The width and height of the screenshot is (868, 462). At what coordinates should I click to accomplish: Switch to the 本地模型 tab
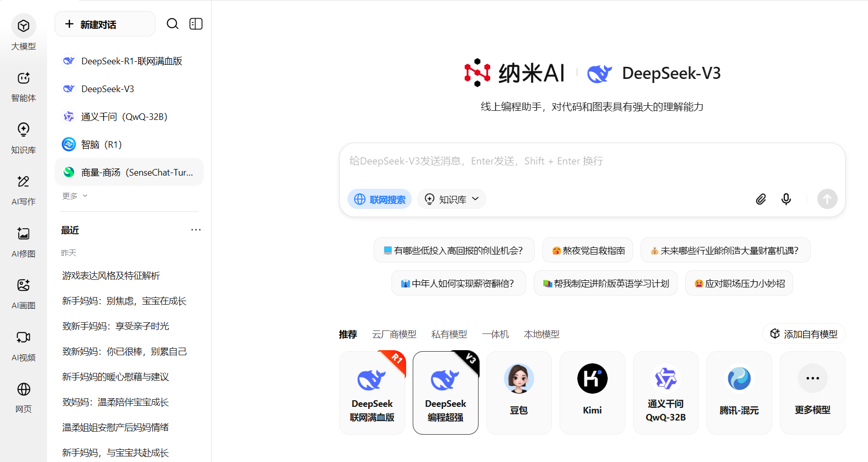(542, 334)
